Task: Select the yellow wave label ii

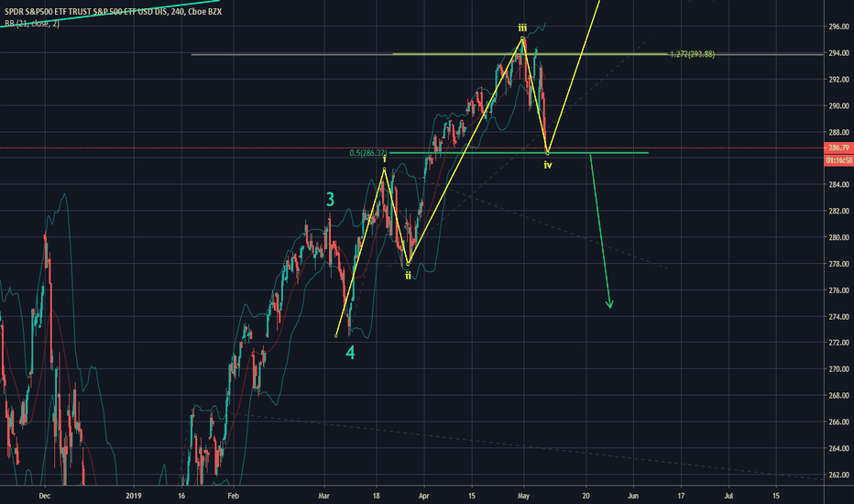Action: tap(408, 276)
